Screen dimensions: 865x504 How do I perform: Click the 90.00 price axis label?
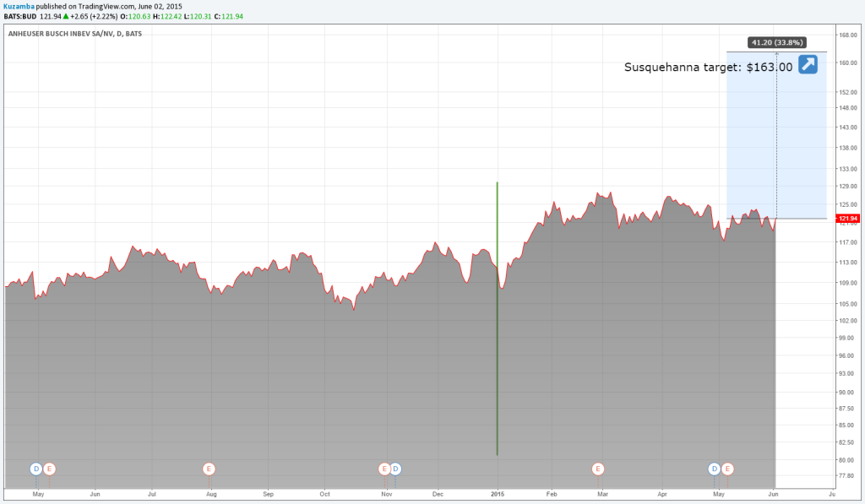point(848,392)
